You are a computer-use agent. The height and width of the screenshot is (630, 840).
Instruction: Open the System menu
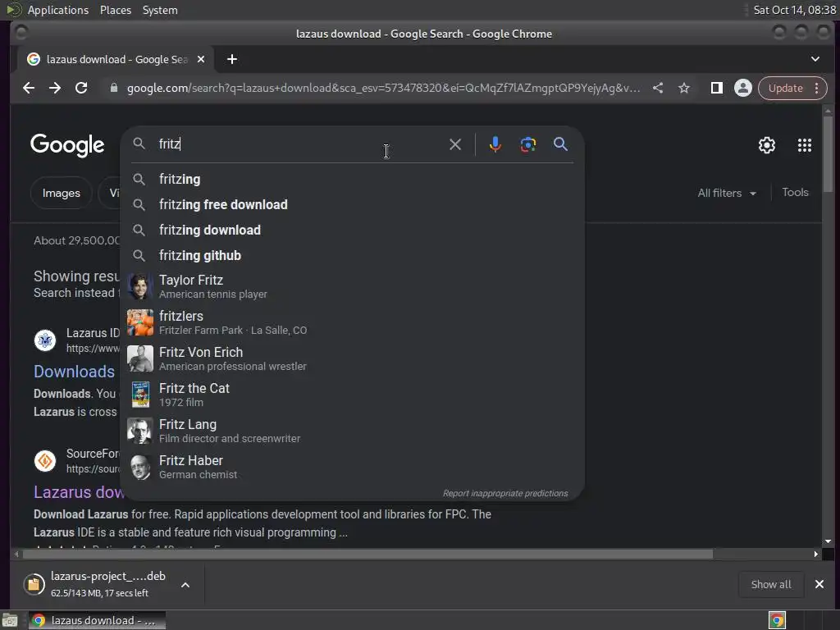click(x=160, y=10)
